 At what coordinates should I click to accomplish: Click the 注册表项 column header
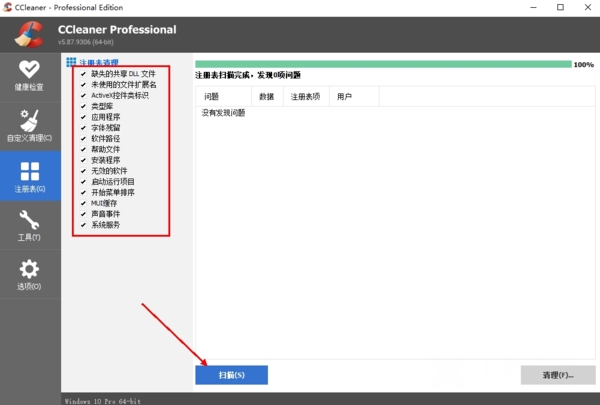coord(306,96)
